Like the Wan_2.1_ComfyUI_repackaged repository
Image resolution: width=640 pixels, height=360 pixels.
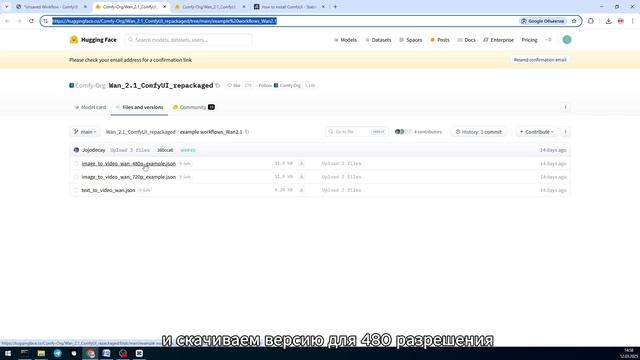tap(234, 86)
